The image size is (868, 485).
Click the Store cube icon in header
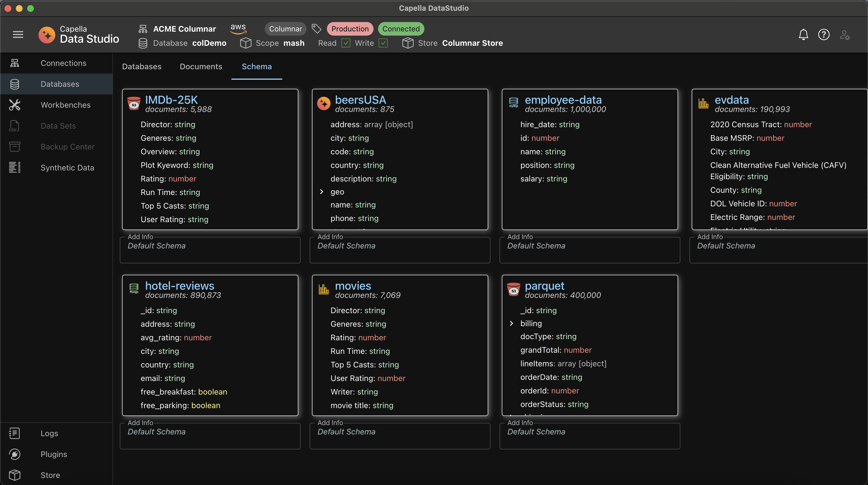(408, 43)
